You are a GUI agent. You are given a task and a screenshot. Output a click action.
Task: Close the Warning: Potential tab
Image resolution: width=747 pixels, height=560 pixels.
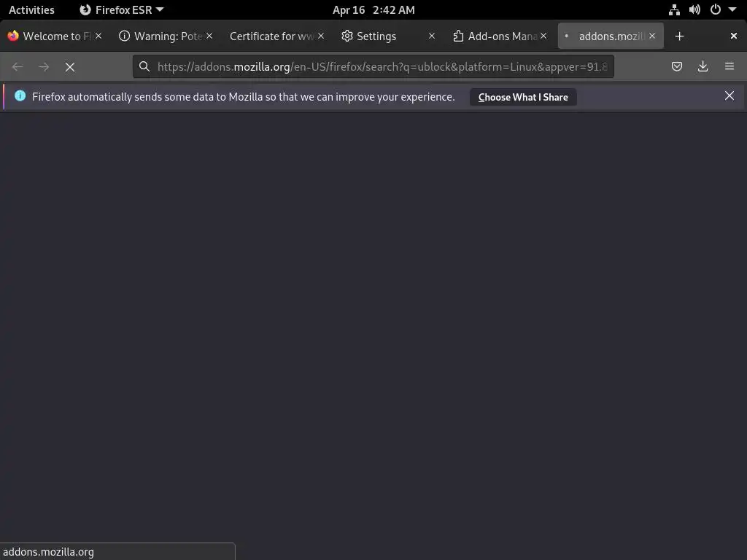pos(209,36)
